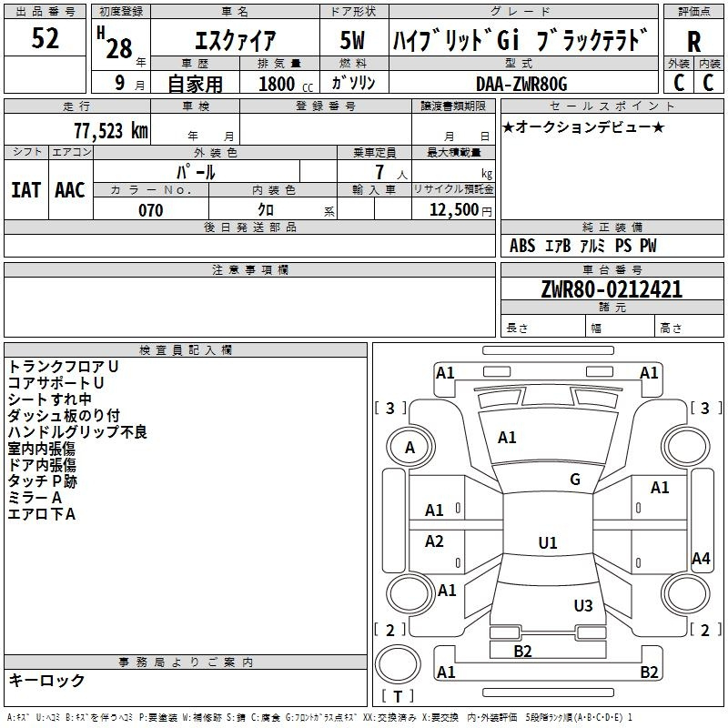
Task: Select the キーロック notice text
Action: (x=47, y=680)
